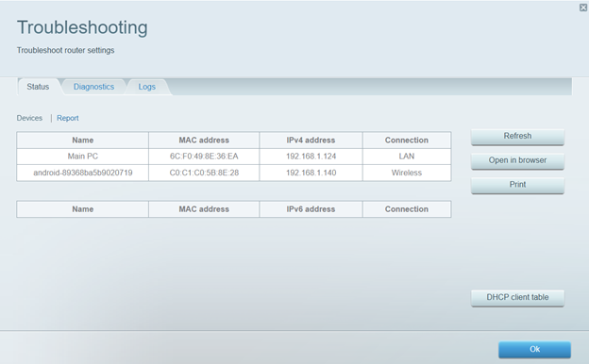Select MAC address 6C:F0:49:8E:36:EA

tap(204, 157)
